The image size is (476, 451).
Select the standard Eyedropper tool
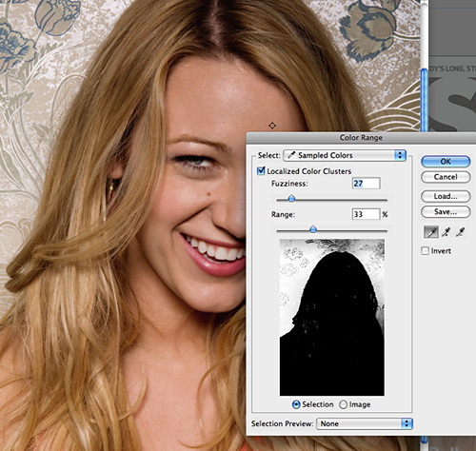click(431, 232)
